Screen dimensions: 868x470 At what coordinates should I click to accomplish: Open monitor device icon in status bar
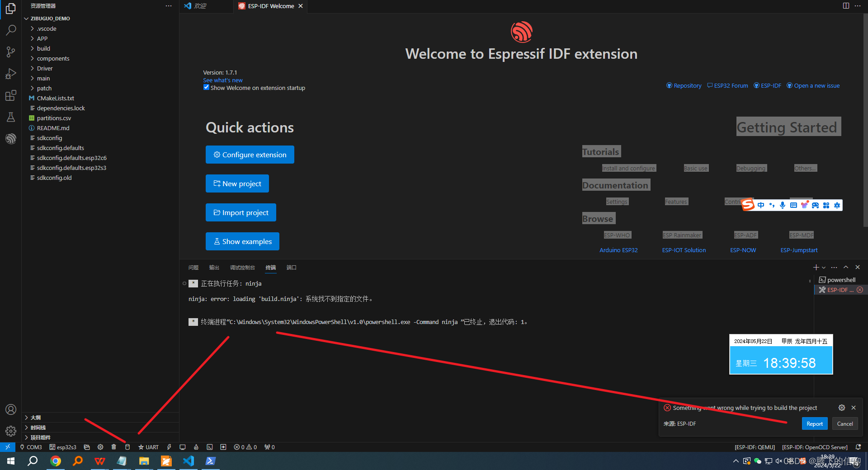pos(183,447)
